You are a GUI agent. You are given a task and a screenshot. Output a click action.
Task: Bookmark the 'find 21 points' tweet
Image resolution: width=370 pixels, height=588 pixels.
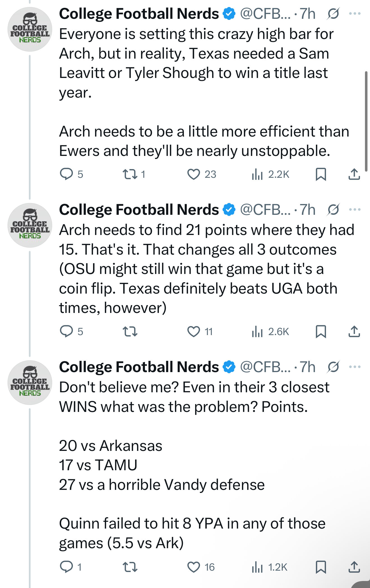pos(321,331)
